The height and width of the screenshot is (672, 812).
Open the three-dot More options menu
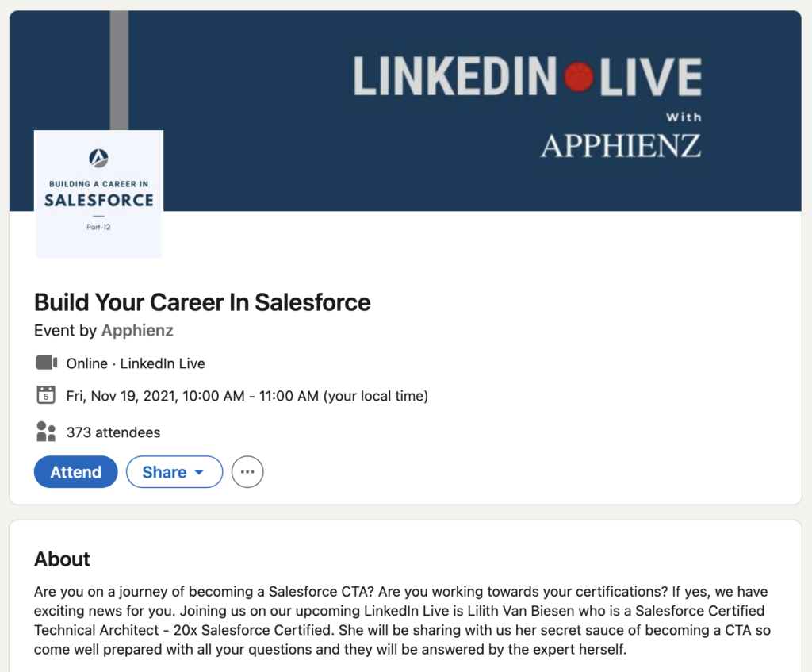coord(247,471)
